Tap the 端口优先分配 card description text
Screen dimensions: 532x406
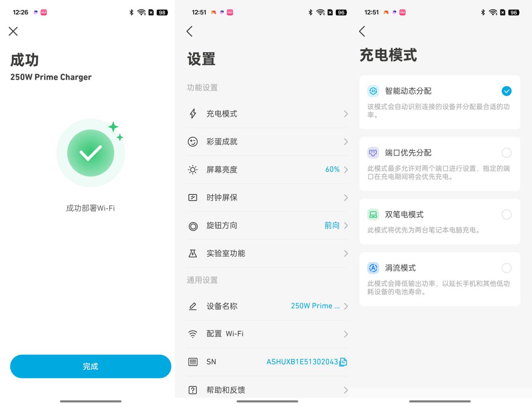point(439,172)
